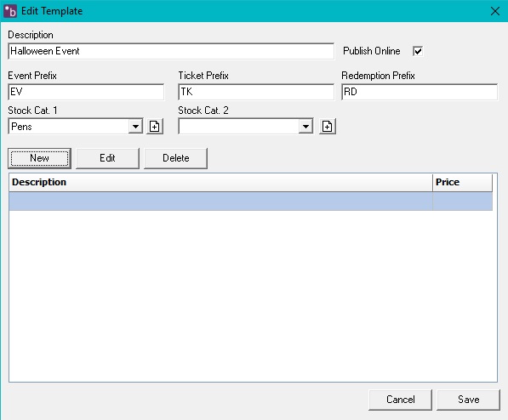Image resolution: width=508 pixels, height=420 pixels.
Task: Click the New button
Action: 39,158
